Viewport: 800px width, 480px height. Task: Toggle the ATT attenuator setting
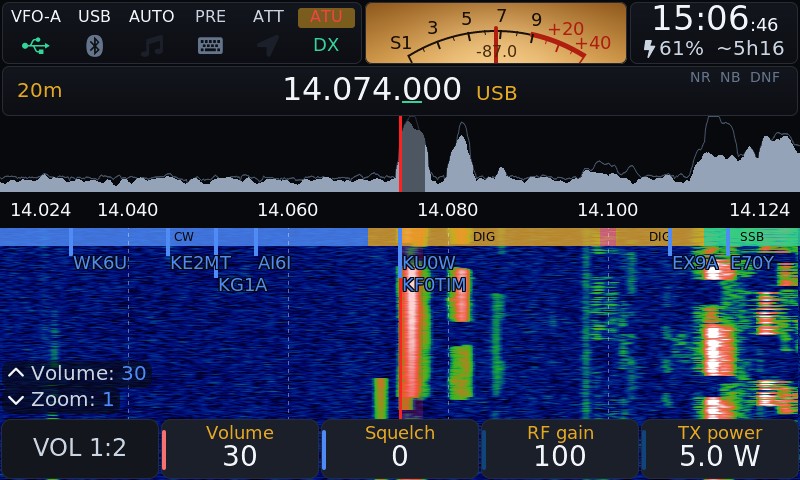(x=268, y=17)
